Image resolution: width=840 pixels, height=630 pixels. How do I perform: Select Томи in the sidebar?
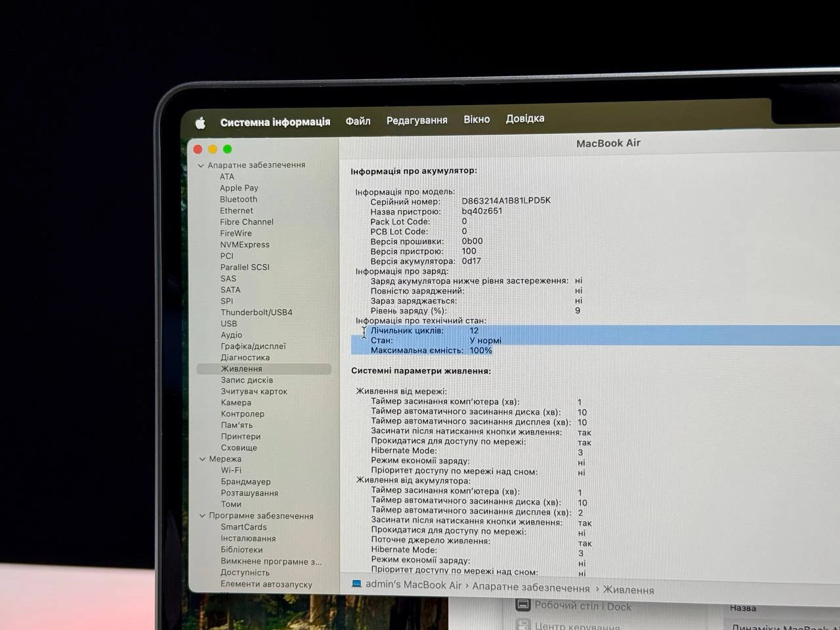[231, 504]
